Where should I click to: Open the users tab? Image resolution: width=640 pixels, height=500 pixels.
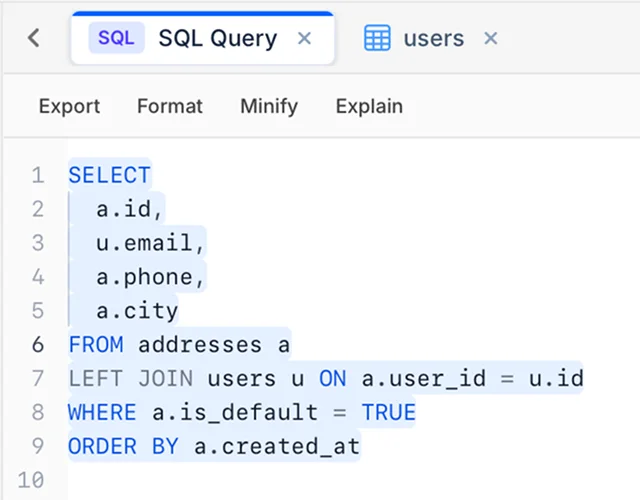pos(434,39)
